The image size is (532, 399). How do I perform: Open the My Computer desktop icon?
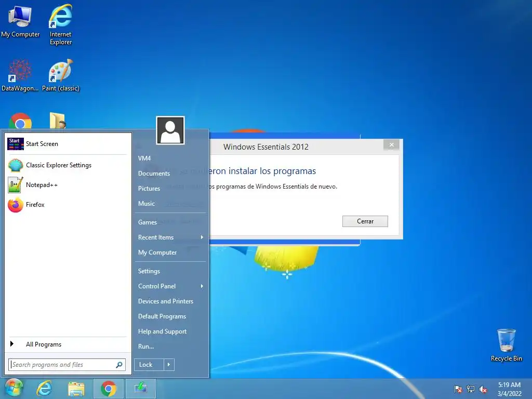[x=20, y=21]
